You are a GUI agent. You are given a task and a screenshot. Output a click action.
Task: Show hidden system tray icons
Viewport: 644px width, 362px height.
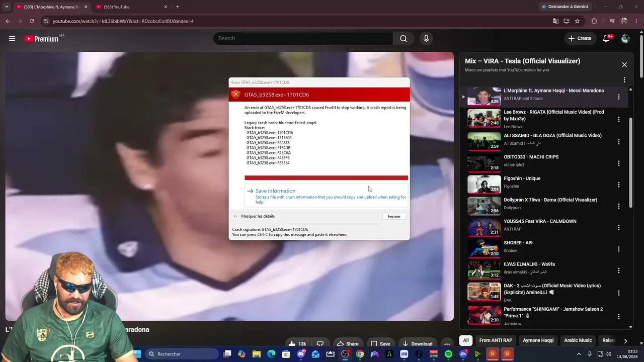(x=579, y=354)
